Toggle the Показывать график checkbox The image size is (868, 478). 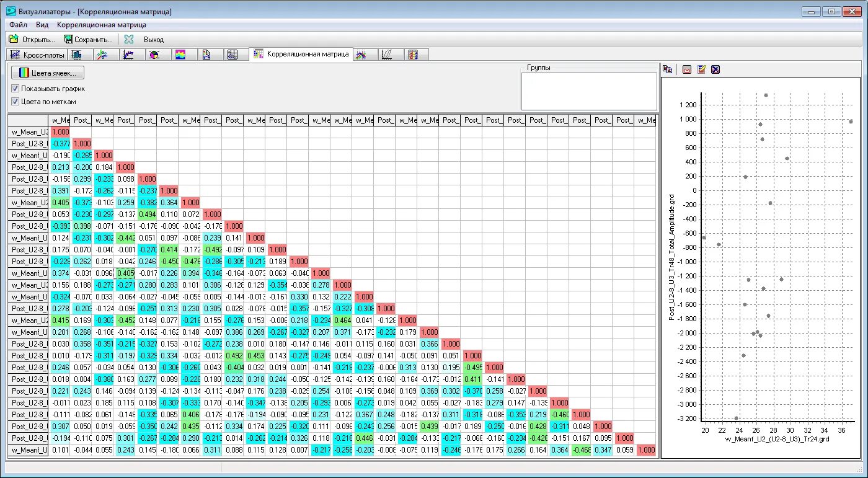coord(15,89)
